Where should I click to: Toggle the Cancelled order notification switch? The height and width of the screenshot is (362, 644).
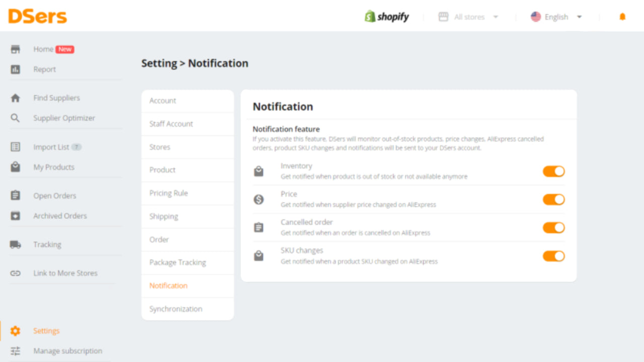pyautogui.click(x=553, y=228)
